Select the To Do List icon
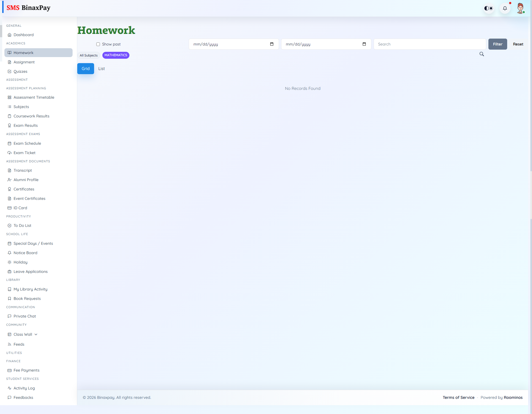The height and width of the screenshot is (414, 532). point(9,225)
